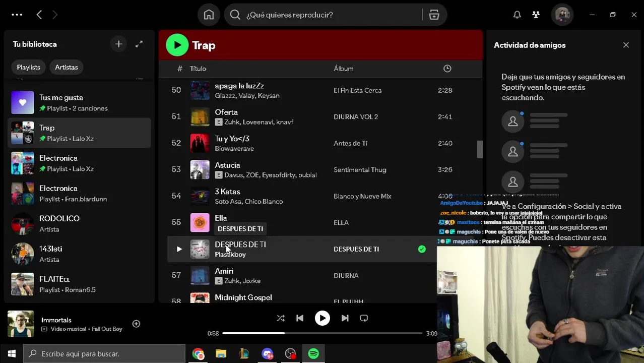The width and height of the screenshot is (644, 363).
Task: Sort tracks by Título column
Action: tap(198, 69)
